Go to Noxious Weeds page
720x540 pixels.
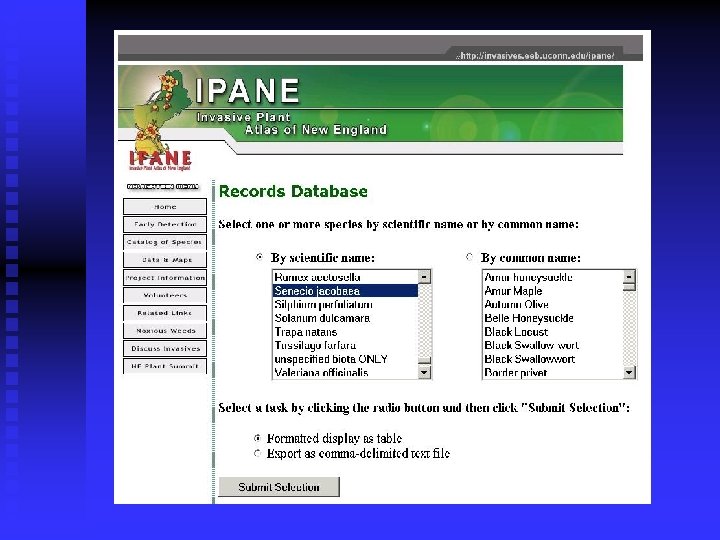coord(165,331)
